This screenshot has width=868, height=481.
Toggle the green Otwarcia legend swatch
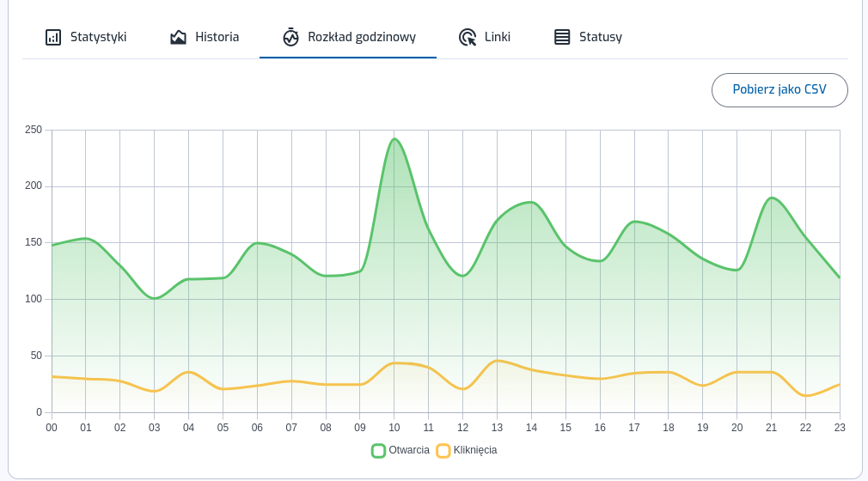click(x=378, y=450)
